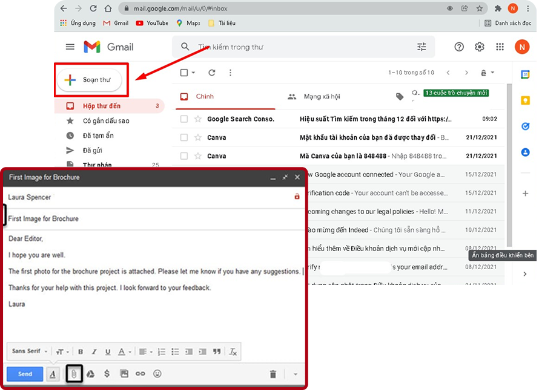
Task: Click the attach files paperclip icon
Action: [x=74, y=374]
